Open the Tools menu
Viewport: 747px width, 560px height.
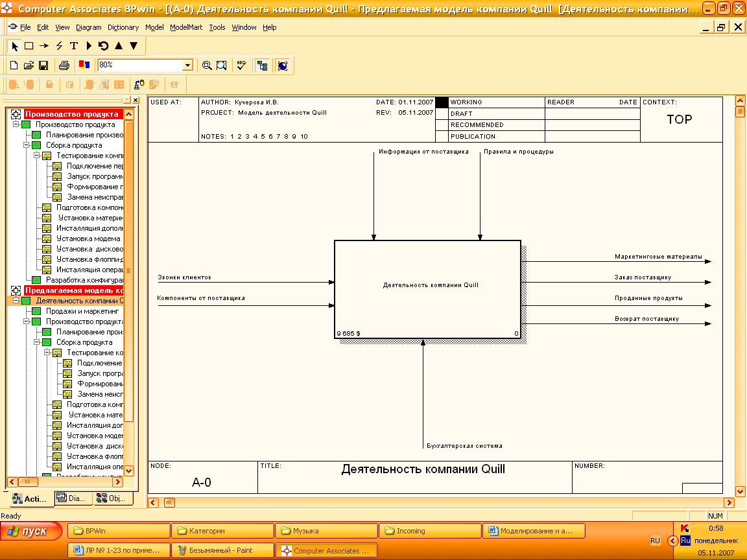pos(217,27)
